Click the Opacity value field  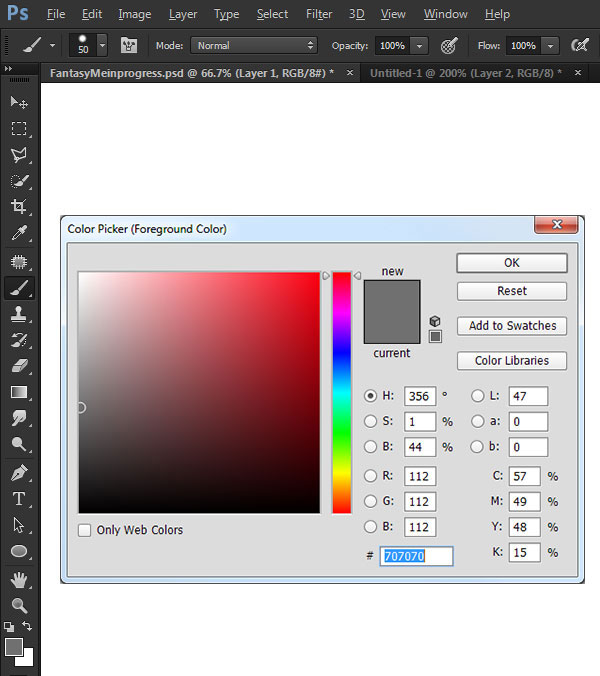[392, 46]
